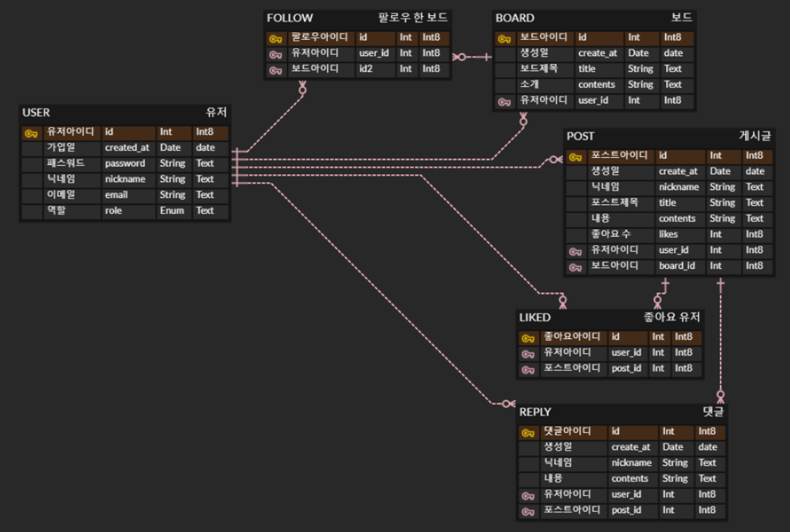
Task: Select the USER table title
Action: [x=36, y=112]
